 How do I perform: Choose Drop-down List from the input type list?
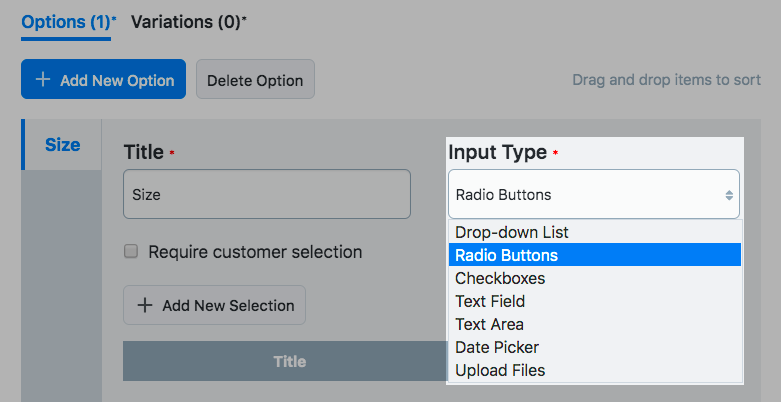click(511, 232)
